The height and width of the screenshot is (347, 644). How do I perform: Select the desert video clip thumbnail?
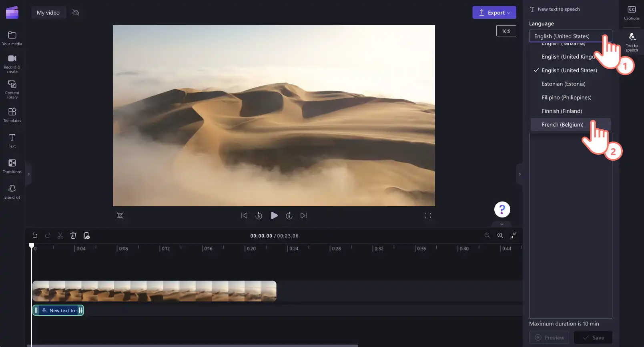(154, 291)
